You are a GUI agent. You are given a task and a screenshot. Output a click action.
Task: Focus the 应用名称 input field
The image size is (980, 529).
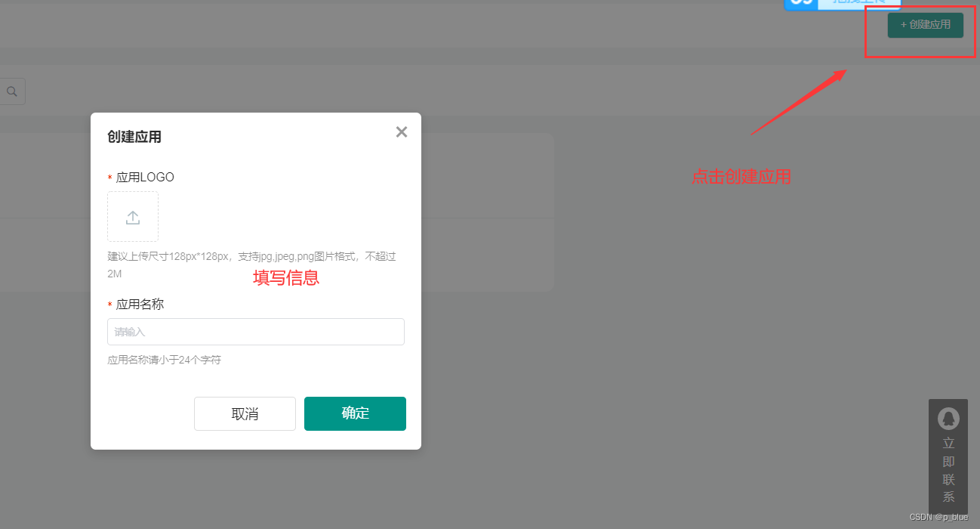[x=256, y=332]
